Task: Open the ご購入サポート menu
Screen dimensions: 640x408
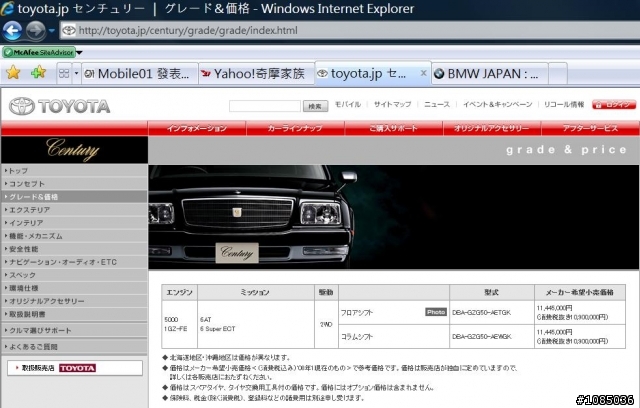Action: pos(393,128)
